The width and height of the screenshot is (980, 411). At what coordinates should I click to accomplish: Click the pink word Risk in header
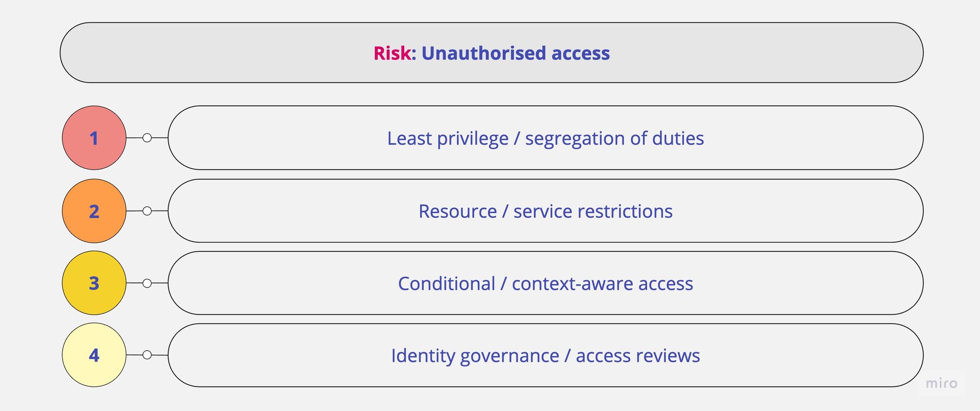(x=392, y=53)
